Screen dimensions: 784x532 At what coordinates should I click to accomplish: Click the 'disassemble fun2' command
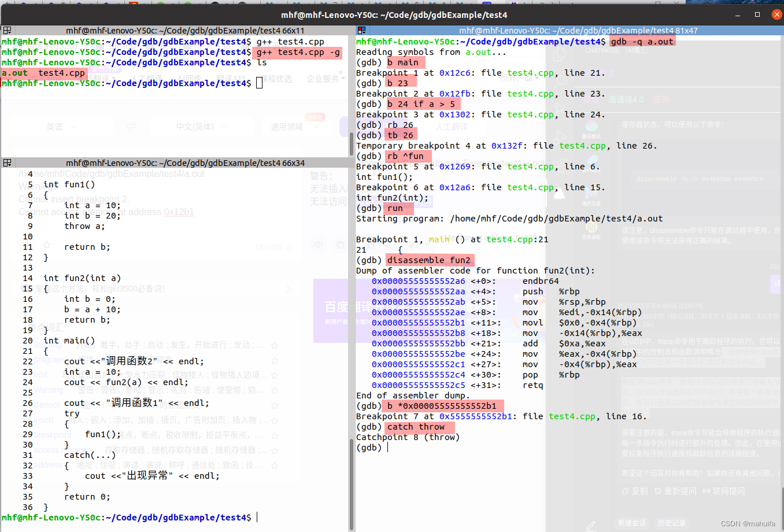click(x=429, y=260)
